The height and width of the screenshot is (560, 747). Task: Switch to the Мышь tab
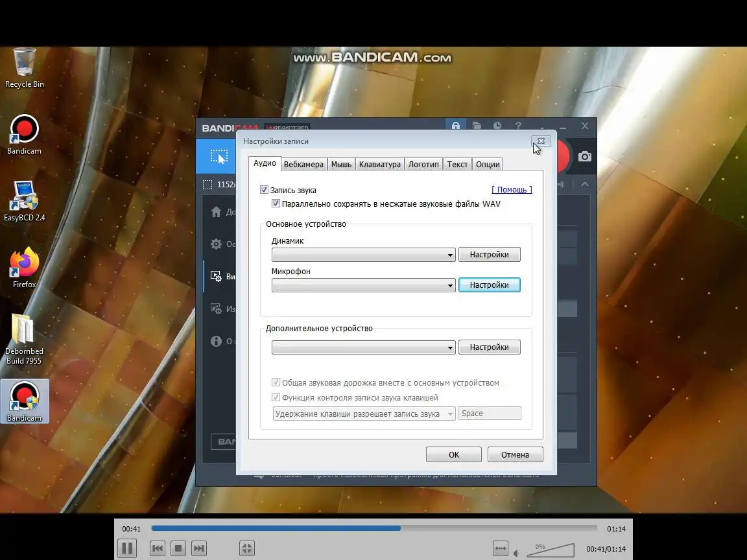point(341,164)
